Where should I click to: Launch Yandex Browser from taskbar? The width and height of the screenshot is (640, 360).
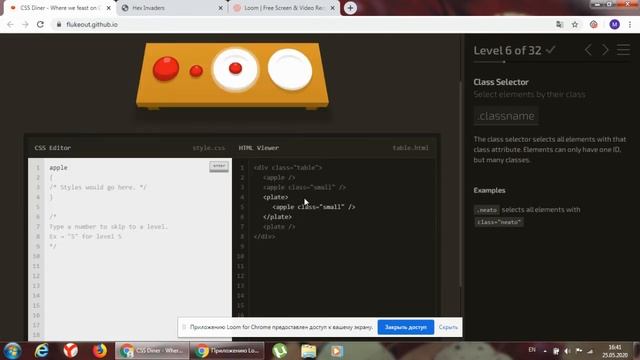pyautogui.click(x=71, y=351)
